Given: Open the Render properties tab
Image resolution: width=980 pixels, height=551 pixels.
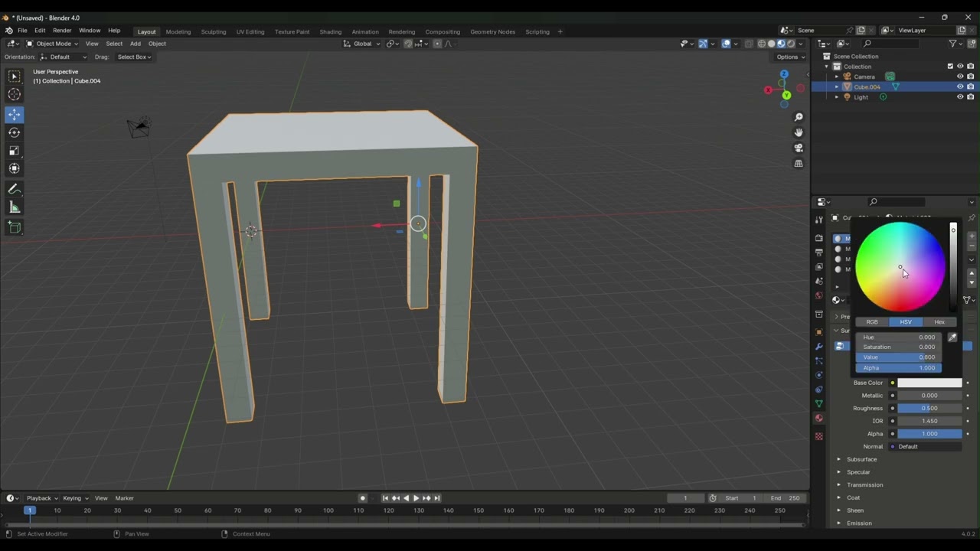Looking at the screenshot, I should 819,238.
